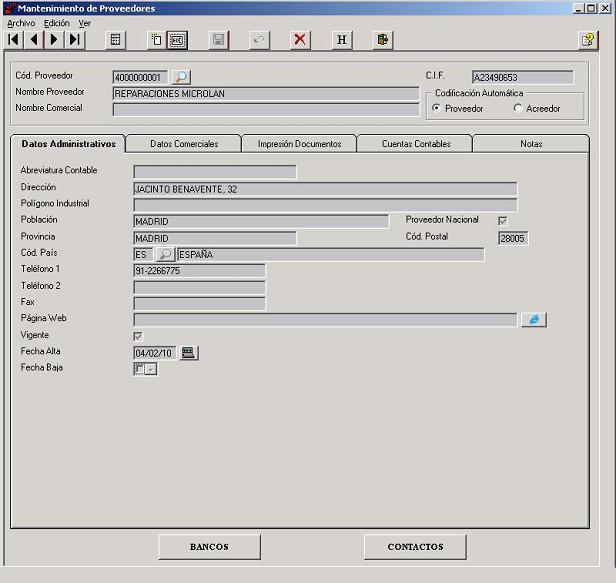Image resolution: width=616 pixels, height=583 pixels.
Task: Go to next supplier record
Action: (x=55, y=40)
